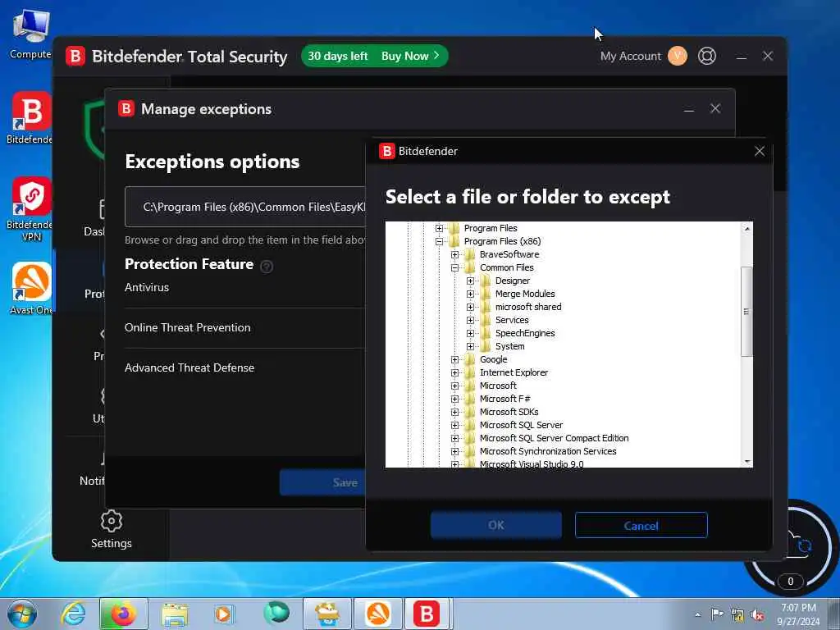Click the Action Center flag tray icon
Image resolution: width=840 pixels, height=630 pixels.
click(716, 614)
